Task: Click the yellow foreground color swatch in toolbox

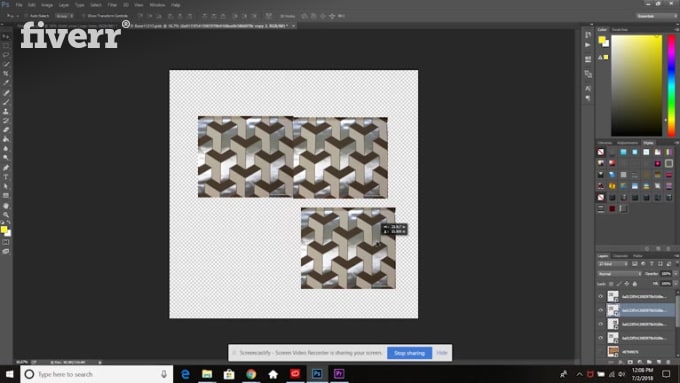Action: point(4,229)
